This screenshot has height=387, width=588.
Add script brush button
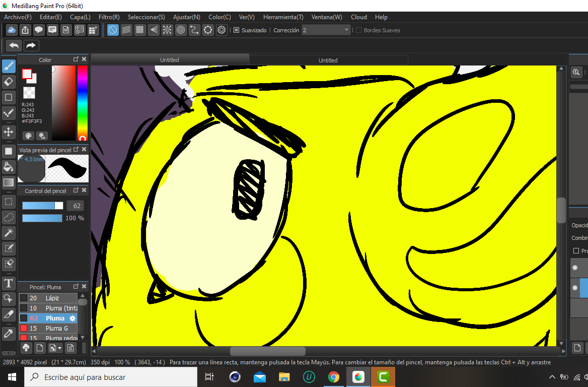[70, 348]
